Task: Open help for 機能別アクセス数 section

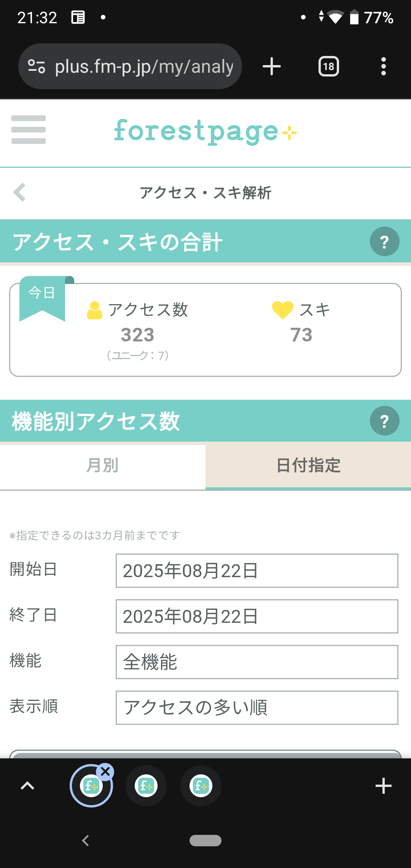Action: pos(384,421)
